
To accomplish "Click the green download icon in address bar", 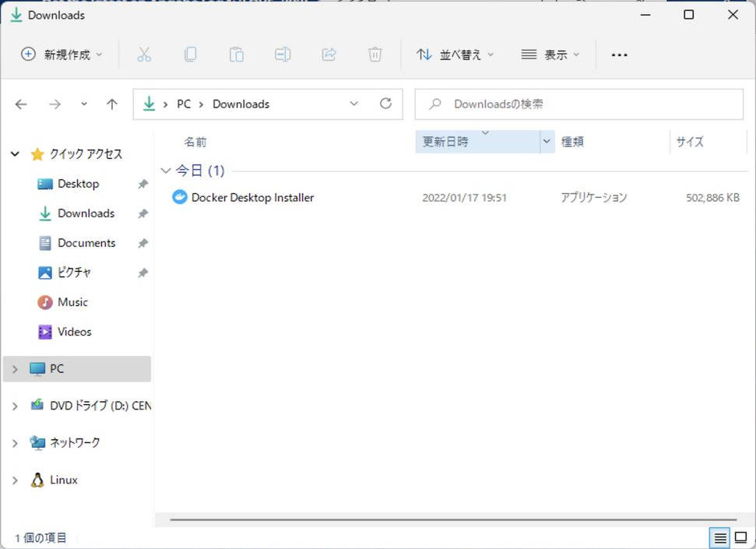I will point(149,104).
